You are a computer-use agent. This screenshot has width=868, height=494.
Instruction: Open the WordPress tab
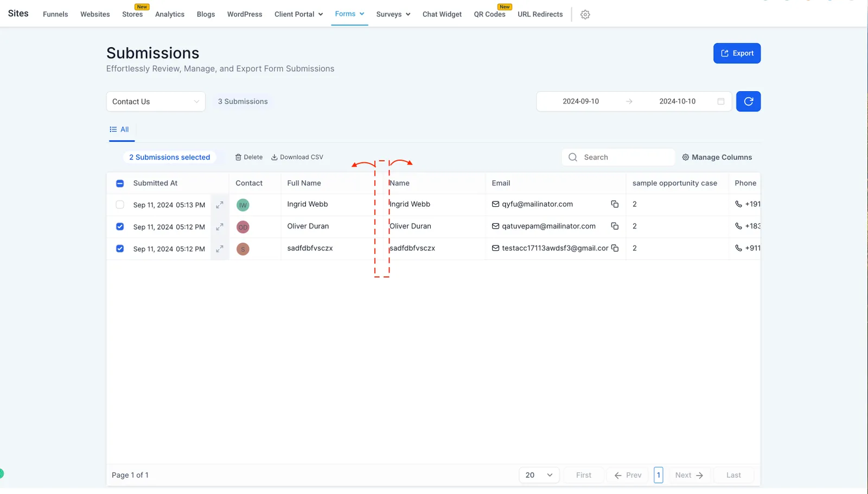coord(245,14)
